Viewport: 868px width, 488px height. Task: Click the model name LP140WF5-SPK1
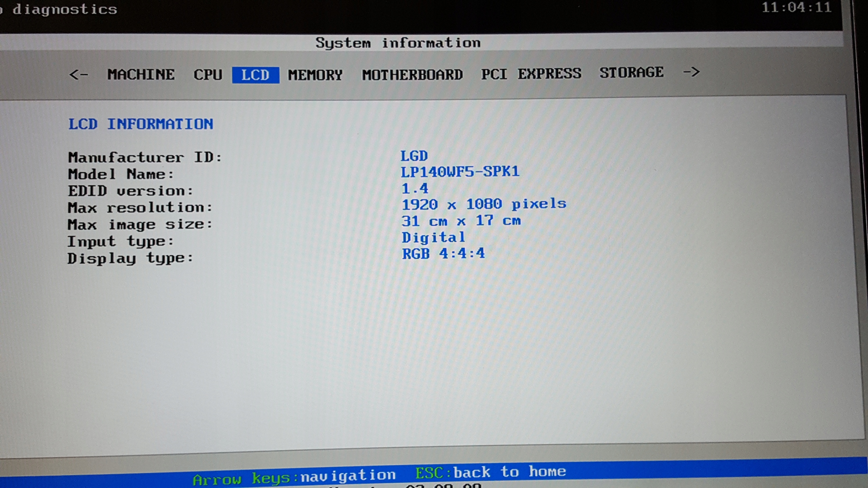[x=460, y=172]
